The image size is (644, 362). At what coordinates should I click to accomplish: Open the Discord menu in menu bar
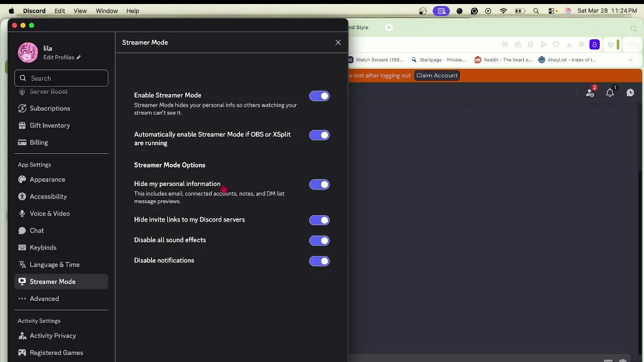(x=34, y=11)
